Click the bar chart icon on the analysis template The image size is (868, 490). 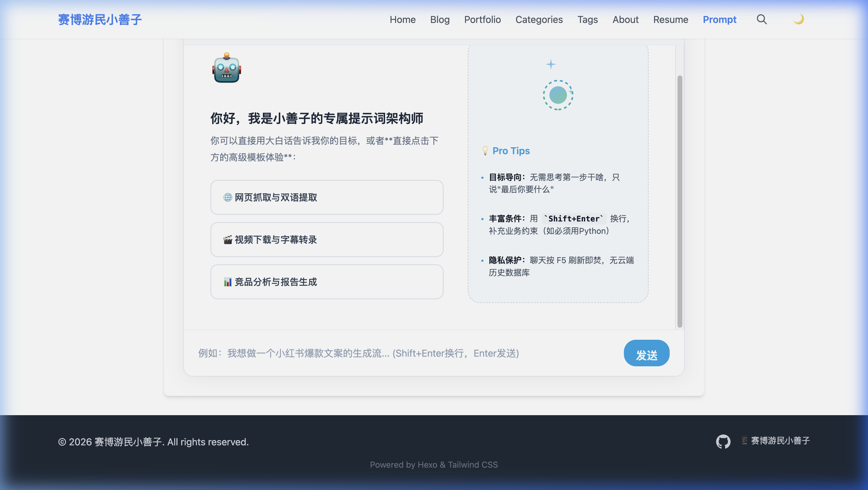coord(227,282)
